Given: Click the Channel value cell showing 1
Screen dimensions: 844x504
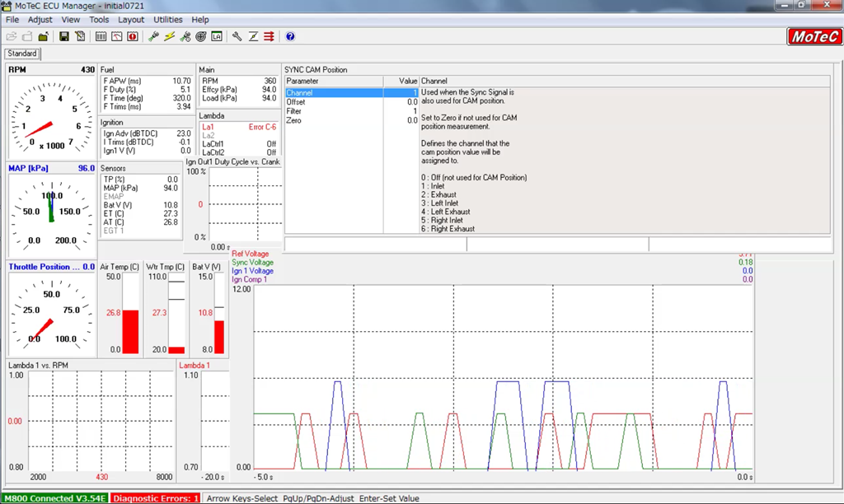Looking at the screenshot, I should coord(401,92).
